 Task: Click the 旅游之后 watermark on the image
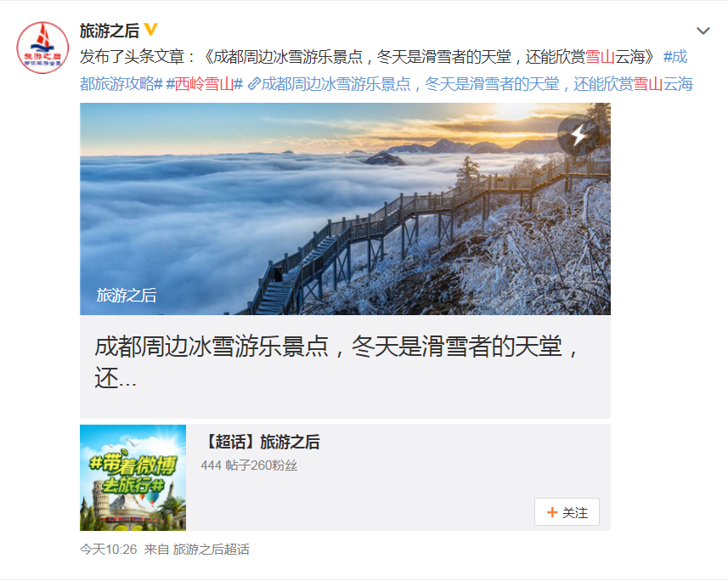click(127, 296)
